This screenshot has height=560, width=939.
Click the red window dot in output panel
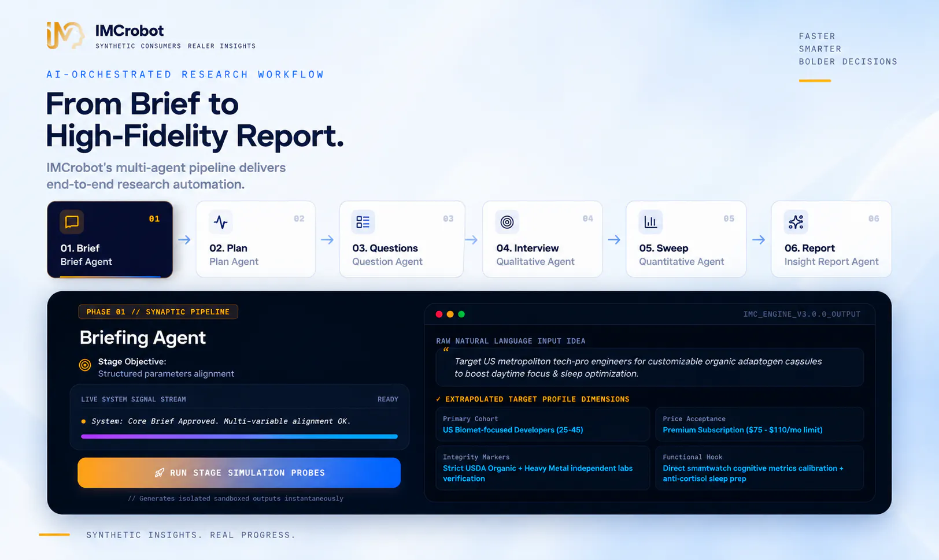[x=439, y=314]
